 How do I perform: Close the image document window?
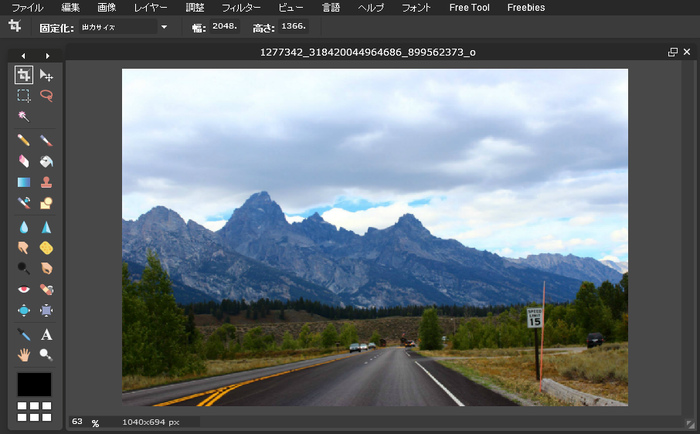tap(687, 52)
